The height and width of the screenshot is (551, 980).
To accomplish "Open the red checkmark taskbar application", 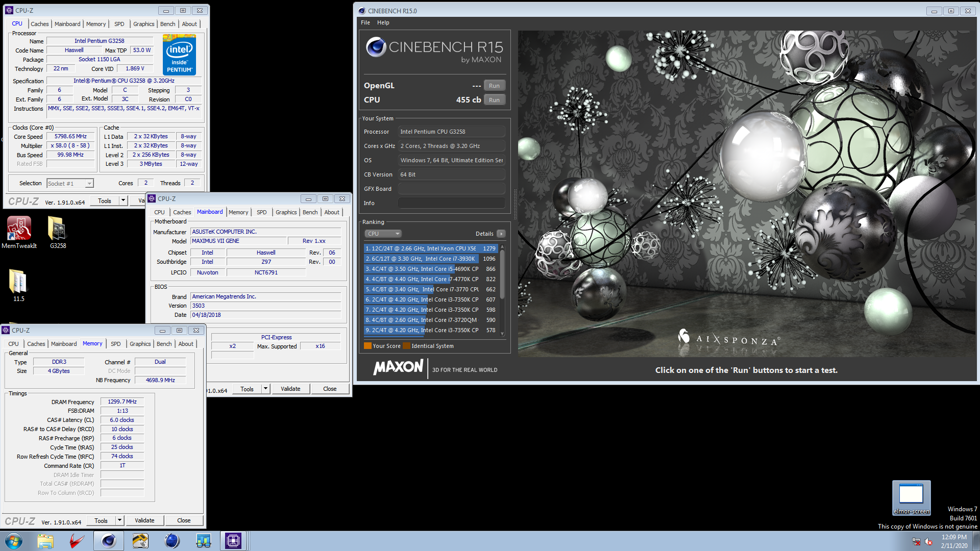I will (x=77, y=541).
